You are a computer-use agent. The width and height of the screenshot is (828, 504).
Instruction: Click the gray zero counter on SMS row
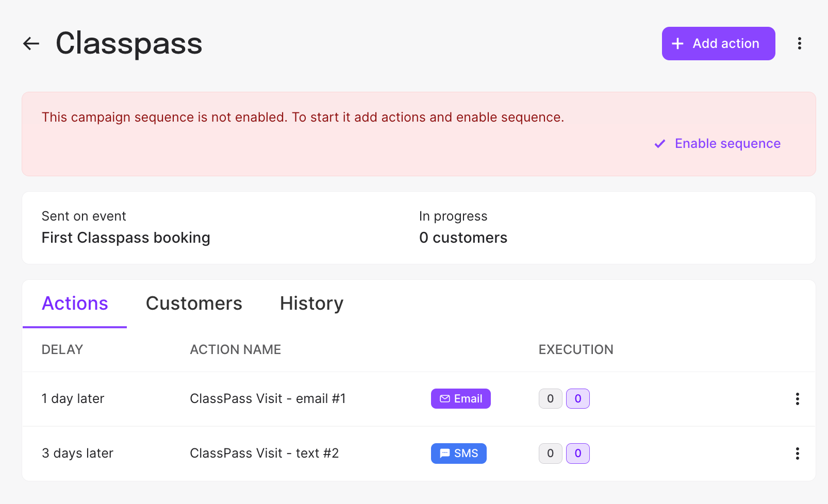point(550,453)
